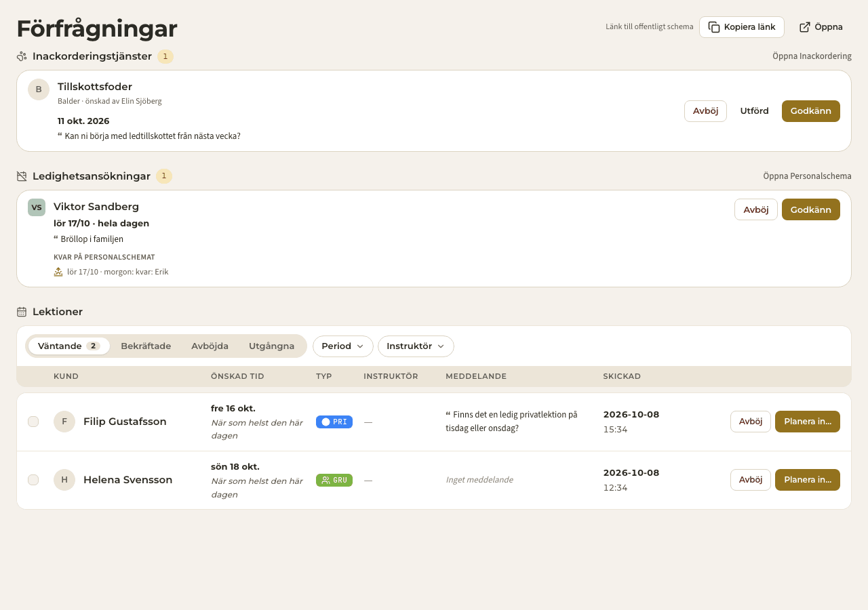Screen dimensions: 868x610
Task: Switch to the Utgångna tab
Action: coord(271,346)
